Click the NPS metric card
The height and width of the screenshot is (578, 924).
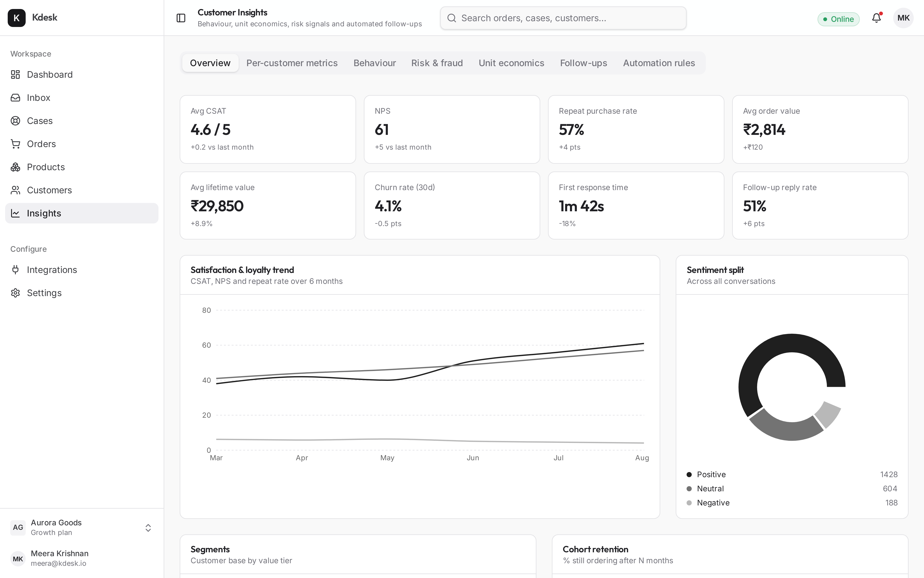pos(452,129)
